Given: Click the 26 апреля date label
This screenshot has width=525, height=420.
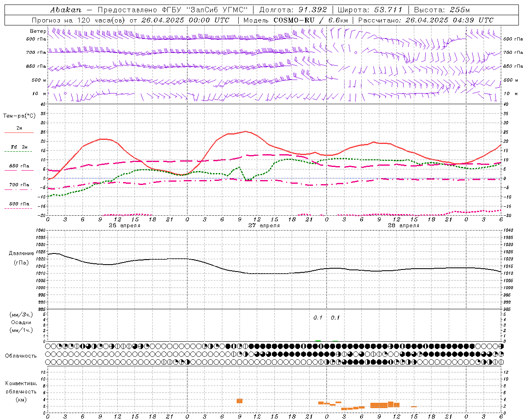Looking at the screenshot, I should click(125, 226).
